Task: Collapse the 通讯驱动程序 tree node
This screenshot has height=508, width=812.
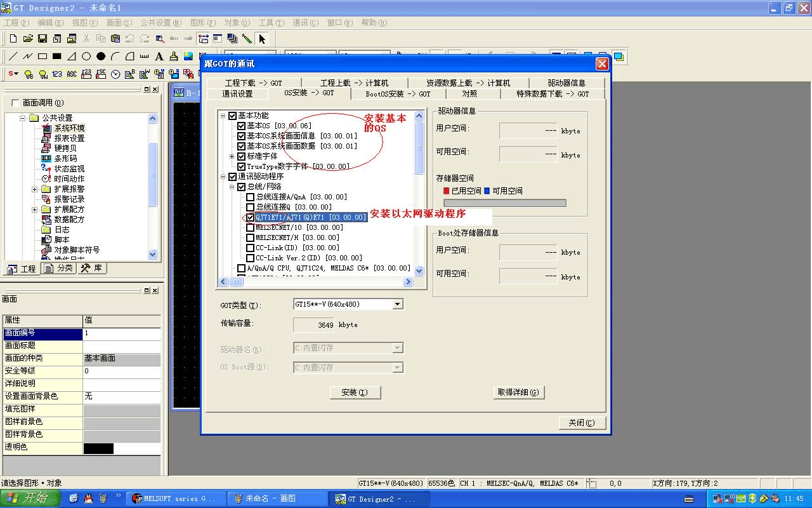Action: point(223,177)
